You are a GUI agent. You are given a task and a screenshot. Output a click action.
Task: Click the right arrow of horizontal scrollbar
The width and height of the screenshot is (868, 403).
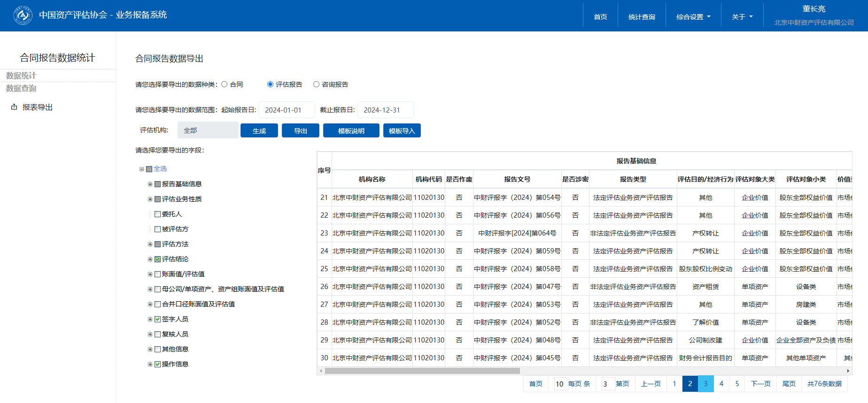coord(848,371)
